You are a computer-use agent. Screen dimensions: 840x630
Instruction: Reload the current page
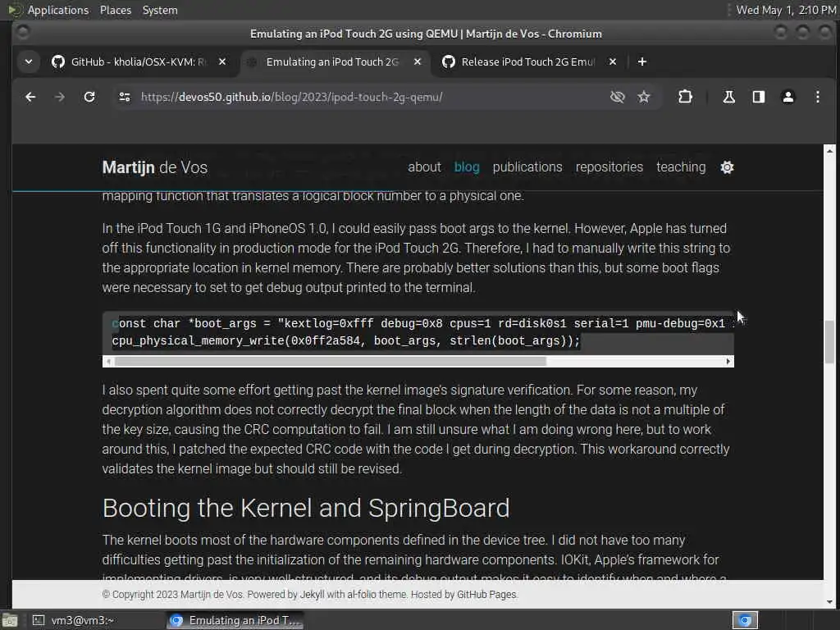click(89, 97)
